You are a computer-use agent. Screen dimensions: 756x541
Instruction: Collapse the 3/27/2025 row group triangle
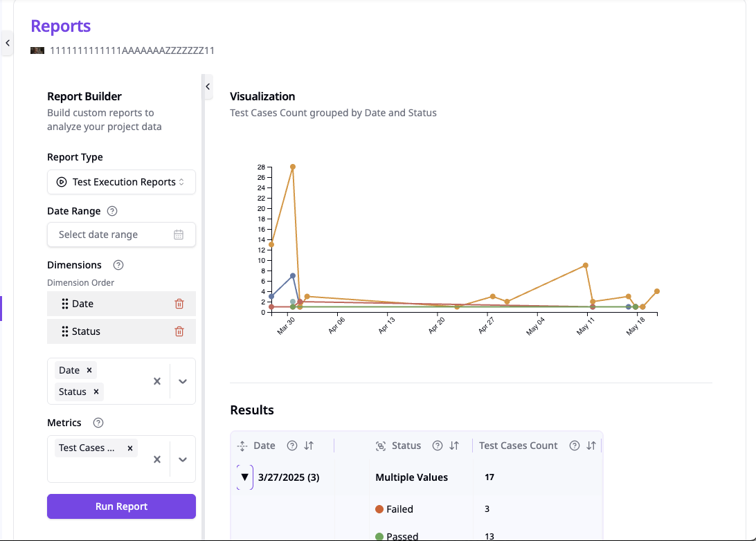point(244,477)
